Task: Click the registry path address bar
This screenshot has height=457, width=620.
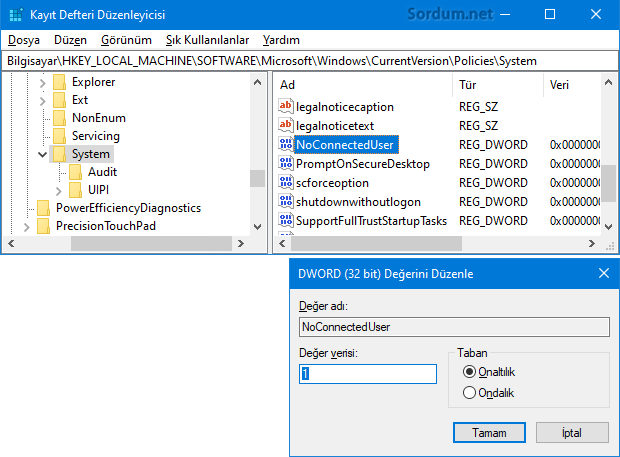Action: [310, 61]
